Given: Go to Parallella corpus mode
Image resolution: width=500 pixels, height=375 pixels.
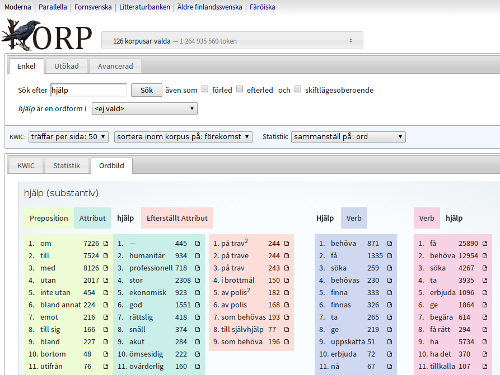Looking at the screenshot, I should click(53, 7).
